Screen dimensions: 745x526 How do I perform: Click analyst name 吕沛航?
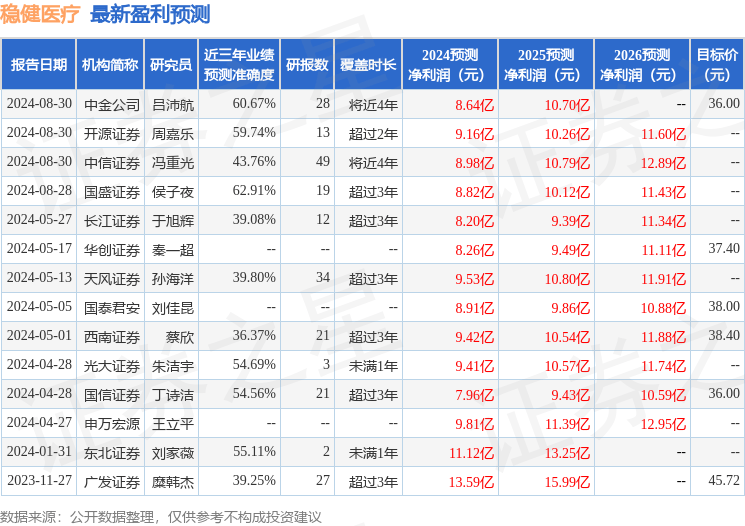[x=172, y=105]
